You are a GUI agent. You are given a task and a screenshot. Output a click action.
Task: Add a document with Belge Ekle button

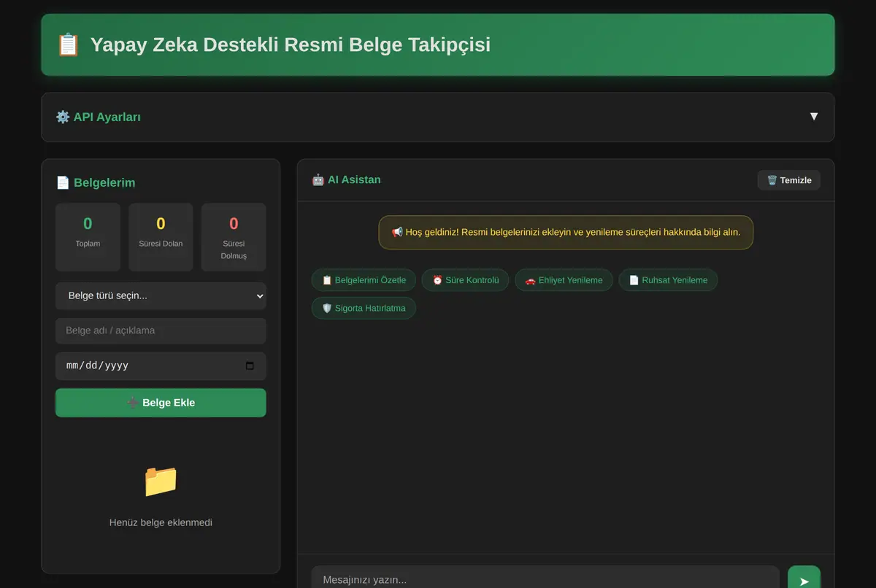click(x=161, y=403)
